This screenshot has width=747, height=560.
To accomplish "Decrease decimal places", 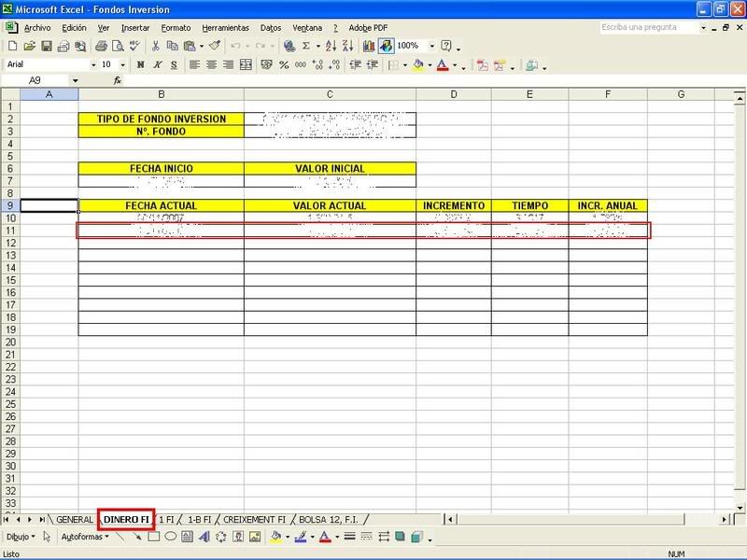I will [335, 64].
